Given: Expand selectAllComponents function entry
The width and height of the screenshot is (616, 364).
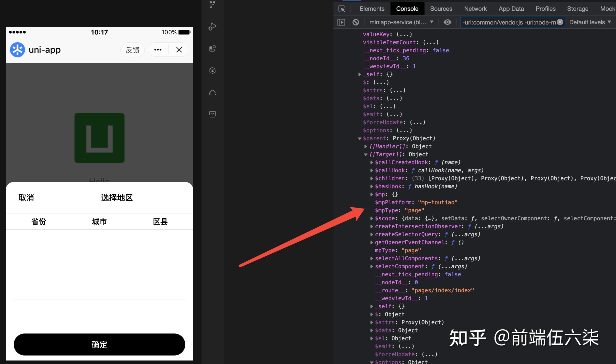Looking at the screenshot, I should pyautogui.click(x=372, y=258).
